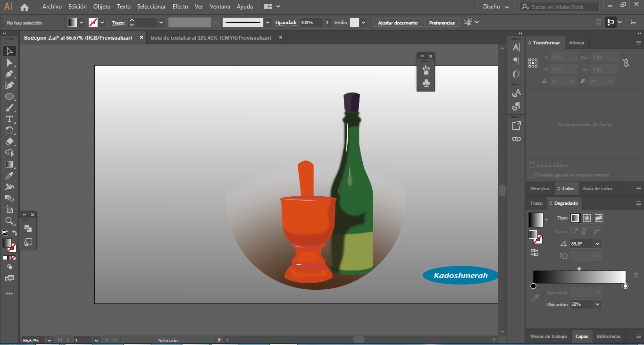Viewport: 644px width, 345px height.
Task: Open the Objeto menu
Action: (102, 7)
